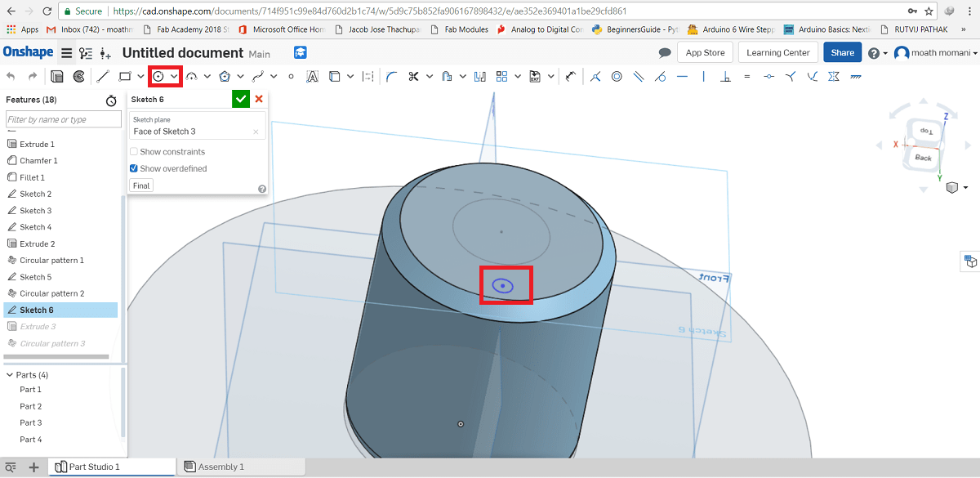Select the Line sketch tool
Viewport: 980px width, 478px height.
pyautogui.click(x=103, y=77)
